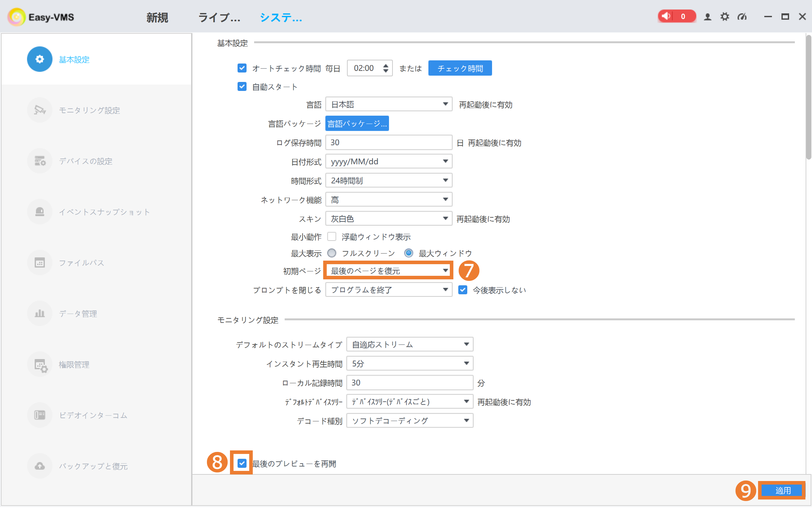Click the 基本設定 gear icon in sidebar
This screenshot has height=521, width=812.
tap(40, 59)
